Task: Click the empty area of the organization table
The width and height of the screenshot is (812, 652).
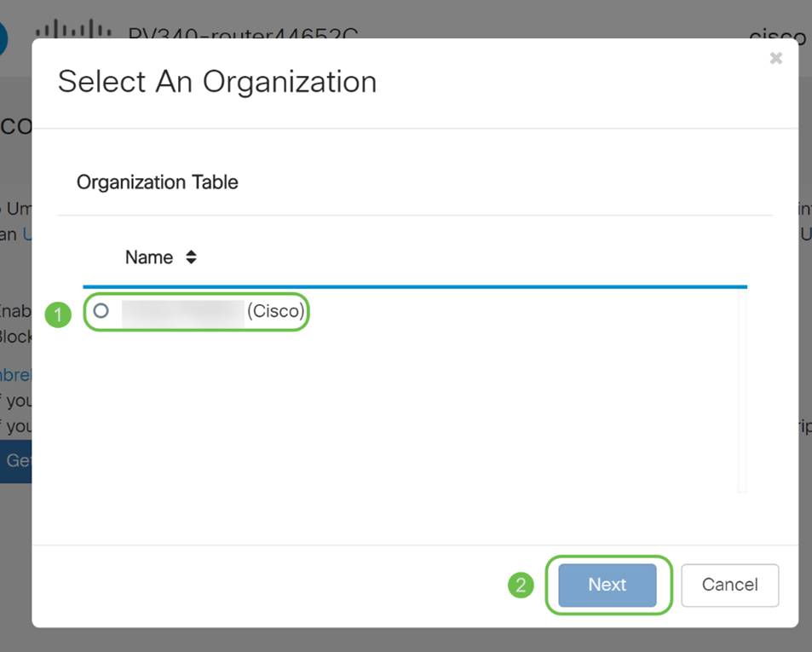Action: [409, 409]
